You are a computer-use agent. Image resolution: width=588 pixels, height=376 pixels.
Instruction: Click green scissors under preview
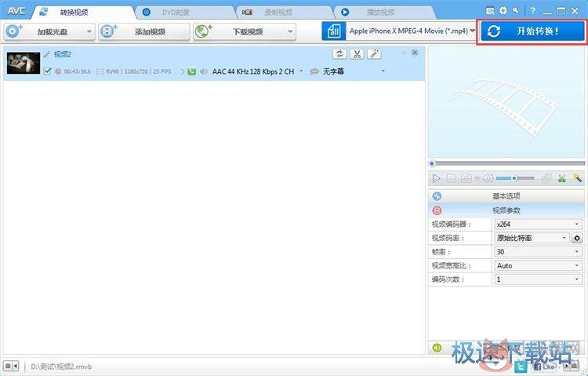pyautogui.click(x=562, y=178)
